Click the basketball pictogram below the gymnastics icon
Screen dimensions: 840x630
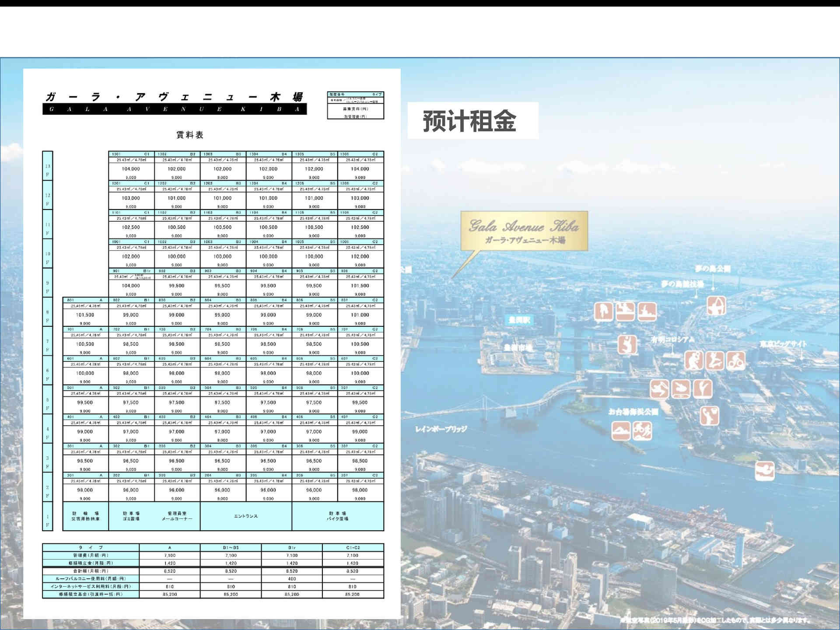pyautogui.click(x=710, y=416)
